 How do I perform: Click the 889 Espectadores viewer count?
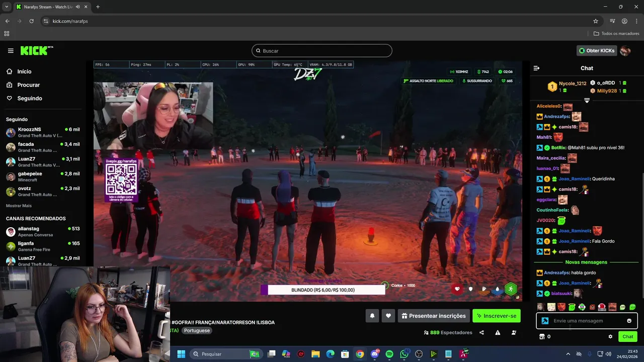click(x=448, y=332)
